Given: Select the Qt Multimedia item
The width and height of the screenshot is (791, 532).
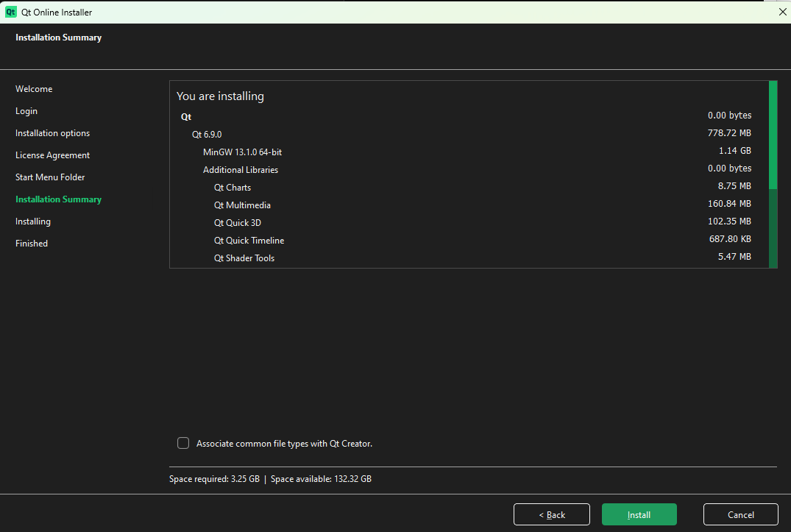Looking at the screenshot, I should tap(242, 205).
